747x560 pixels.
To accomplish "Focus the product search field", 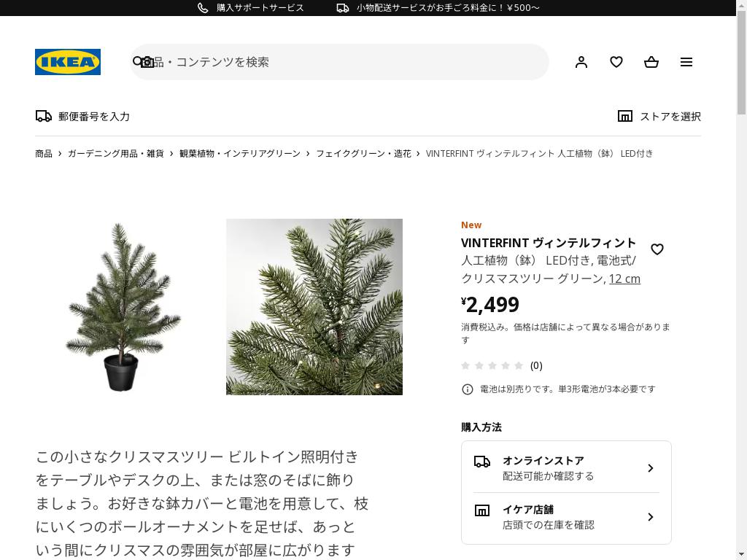I will click(339, 62).
